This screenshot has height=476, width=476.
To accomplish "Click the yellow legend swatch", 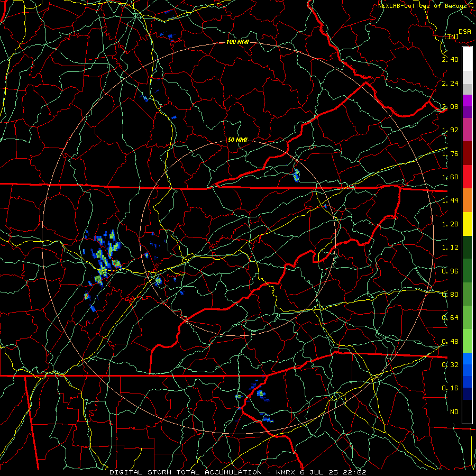I will (x=467, y=224).
